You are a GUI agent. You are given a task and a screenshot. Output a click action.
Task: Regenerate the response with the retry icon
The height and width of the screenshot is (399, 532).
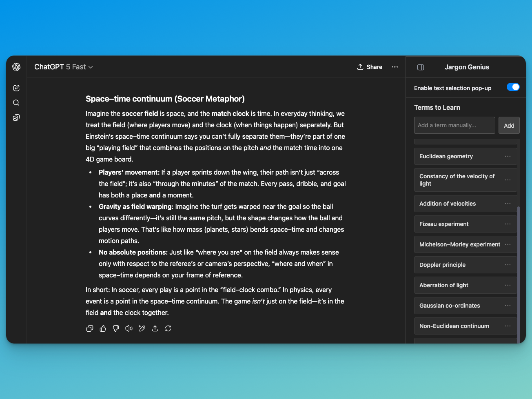(x=168, y=328)
